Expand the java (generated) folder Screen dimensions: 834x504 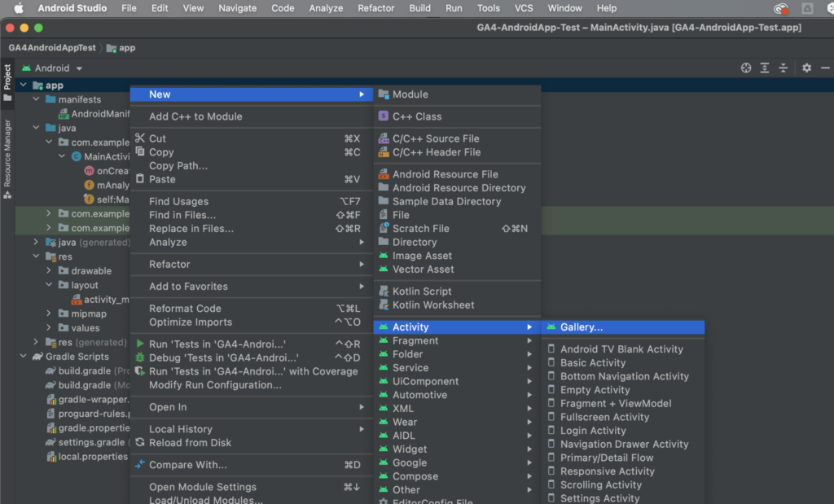click(x=37, y=243)
